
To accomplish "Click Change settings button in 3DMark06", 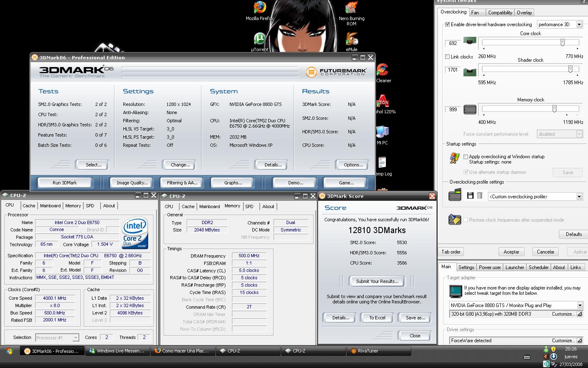I will pos(180,165).
